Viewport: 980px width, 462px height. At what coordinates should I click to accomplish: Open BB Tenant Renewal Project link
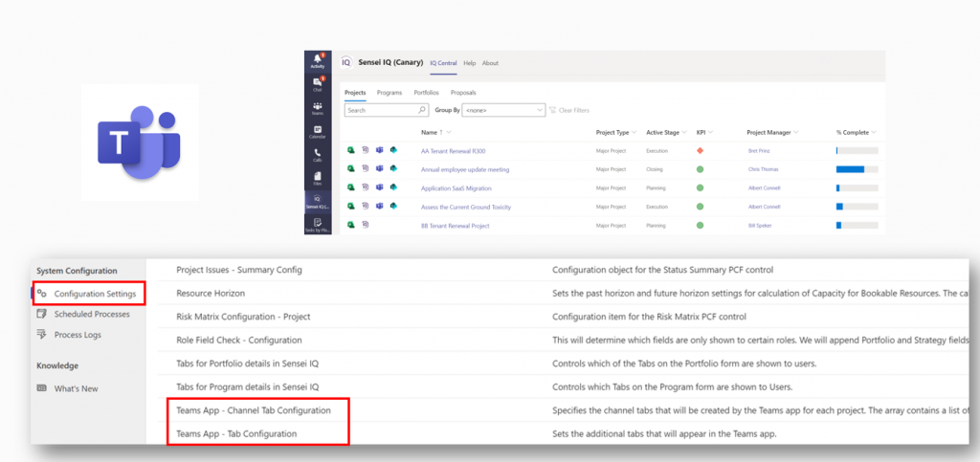pyautogui.click(x=455, y=226)
